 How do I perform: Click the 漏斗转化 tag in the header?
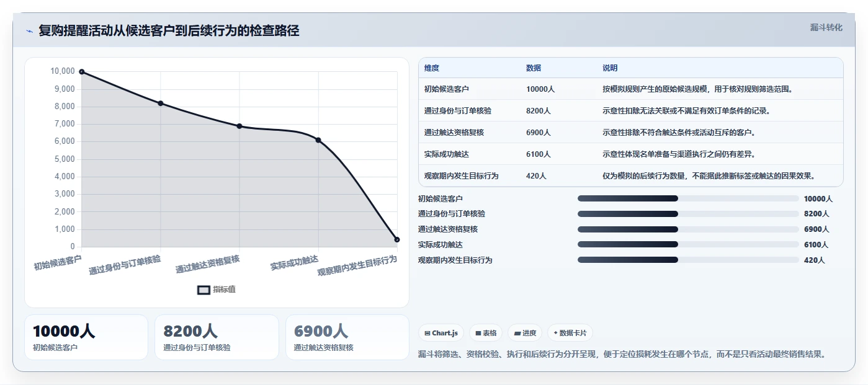826,27
